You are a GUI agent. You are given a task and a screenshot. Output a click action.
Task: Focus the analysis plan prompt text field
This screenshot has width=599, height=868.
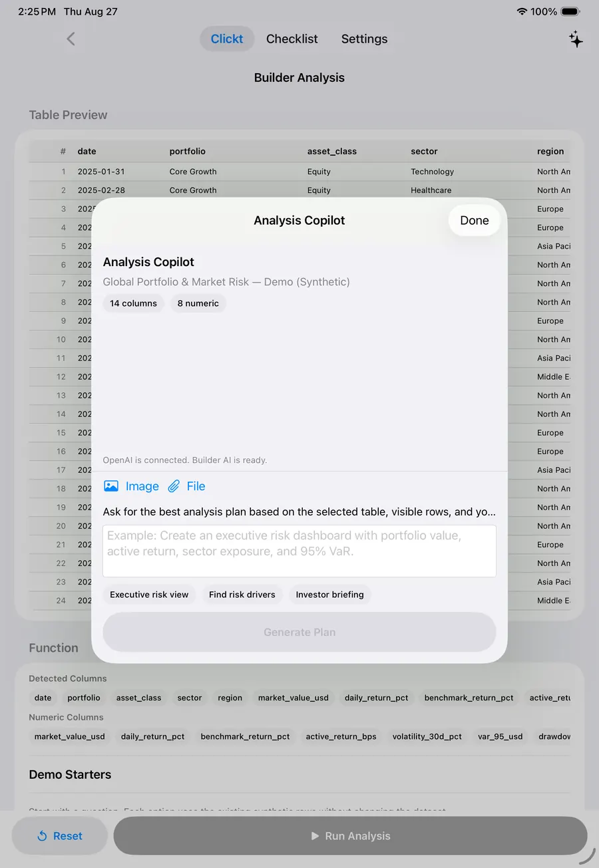299,551
